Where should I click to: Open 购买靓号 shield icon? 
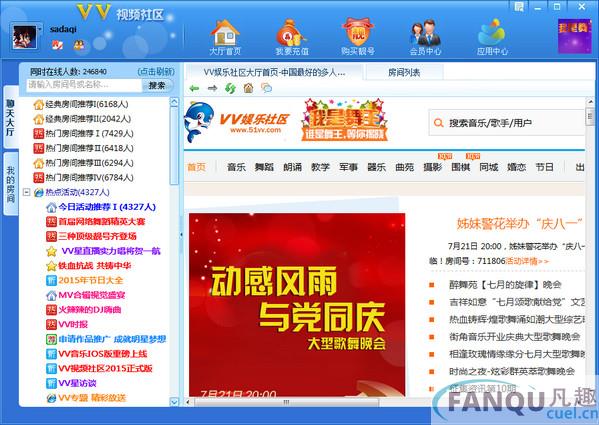click(358, 32)
